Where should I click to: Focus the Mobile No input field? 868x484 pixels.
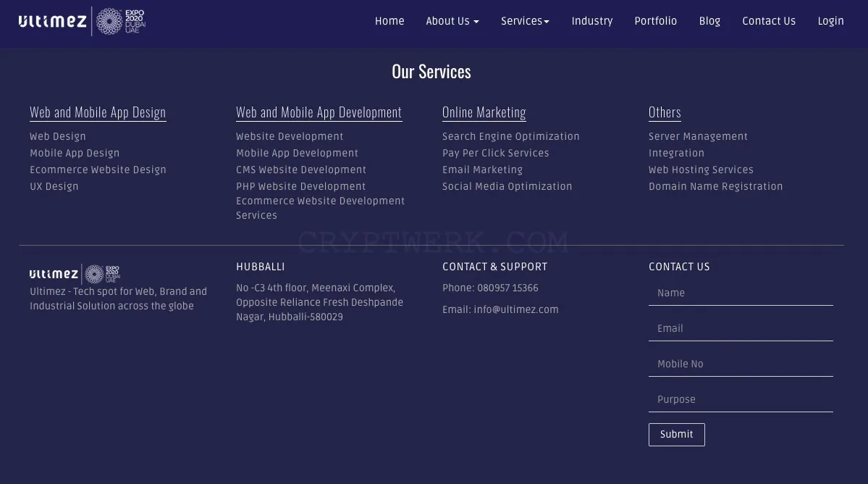pos(741,364)
